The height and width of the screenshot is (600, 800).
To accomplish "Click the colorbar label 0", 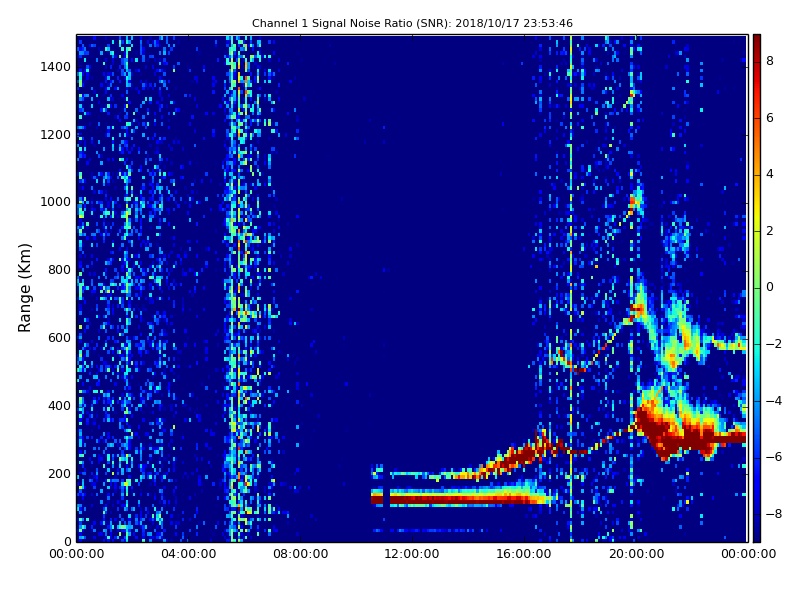I will [x=770, y=287].
